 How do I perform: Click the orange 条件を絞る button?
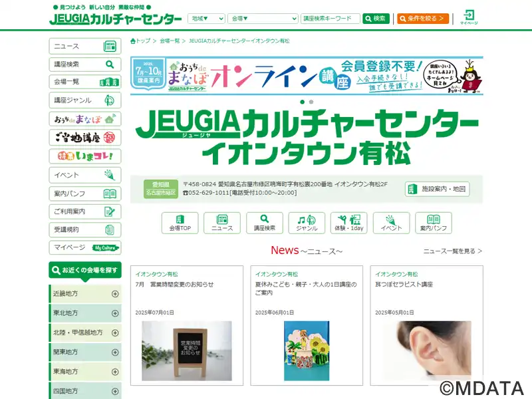pyautogui.click(x=423, y=19)
